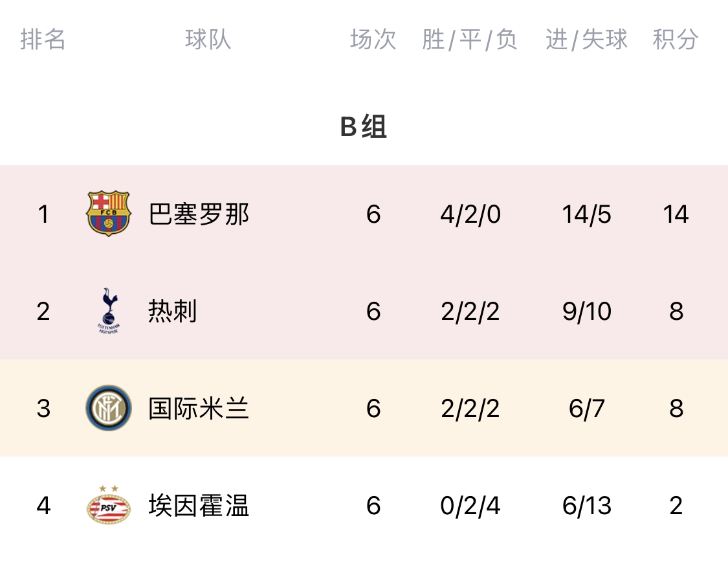Tap the Tottenham Hotspur cockerel logo
Viewport: 728px width, 588px height.
109,311
